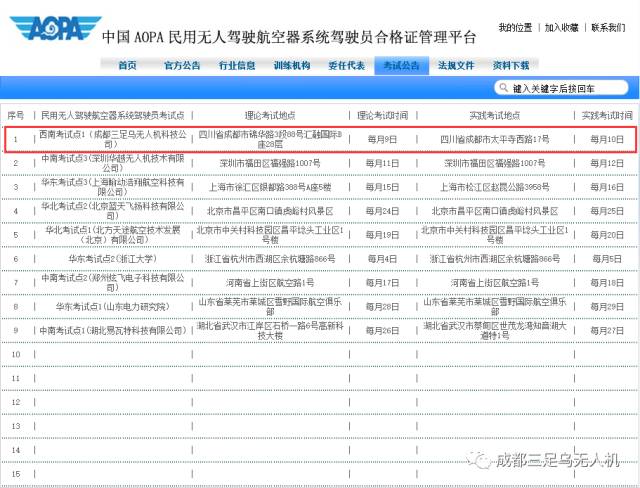Image resolution: width=640 pixels, height=488 pixels.
Task: Switch to the 行业信息 tab
Action: [x=236, y=66]
